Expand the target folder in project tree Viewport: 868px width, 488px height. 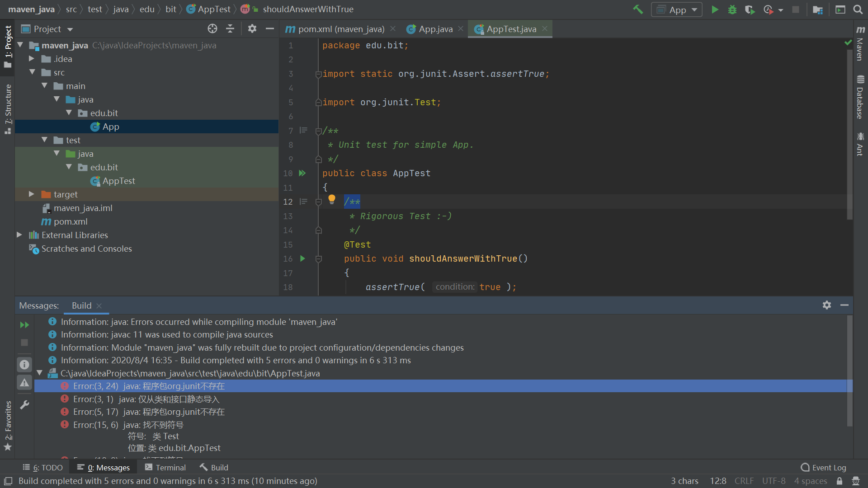click(31, 194)
